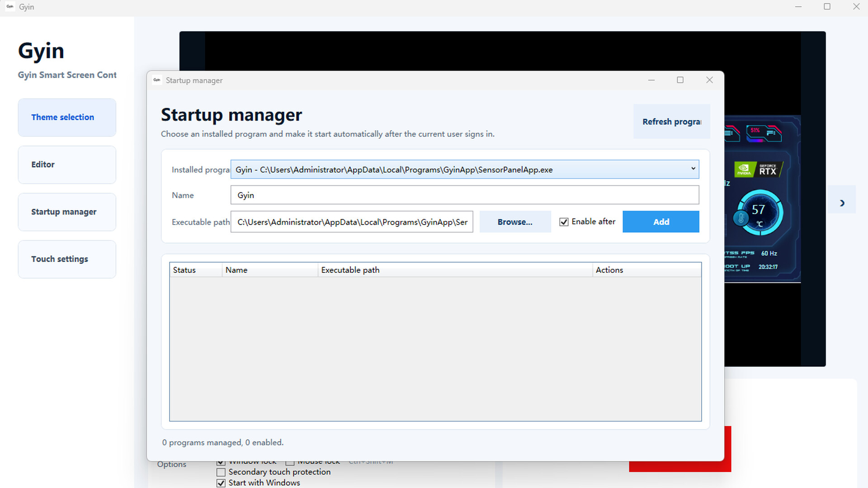Toggle the Enable after checkbox
This screenshot has width=868, height=488.
564,222
